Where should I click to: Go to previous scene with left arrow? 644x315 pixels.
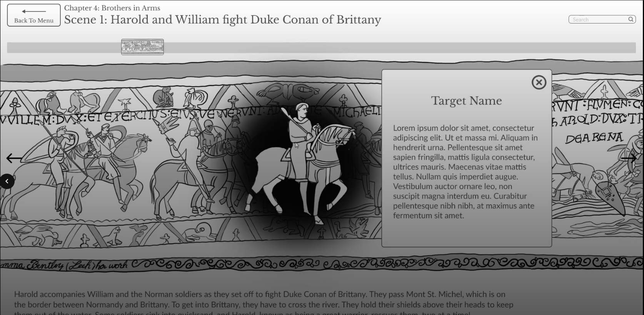[14, 158]
